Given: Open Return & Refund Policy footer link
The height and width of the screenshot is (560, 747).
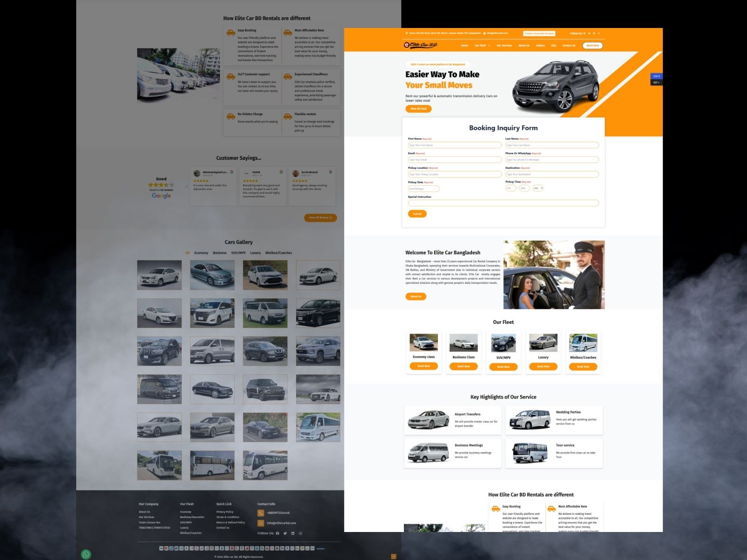Looking at the screenshot, I should tap(231, 523).
